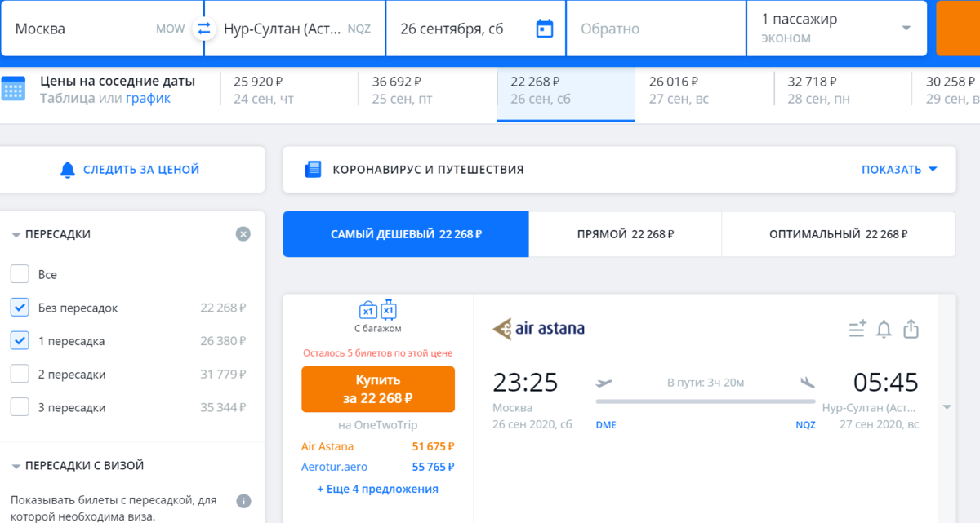Click the price calendar icon
Viewport: 980px width, 523px height.
14,88
